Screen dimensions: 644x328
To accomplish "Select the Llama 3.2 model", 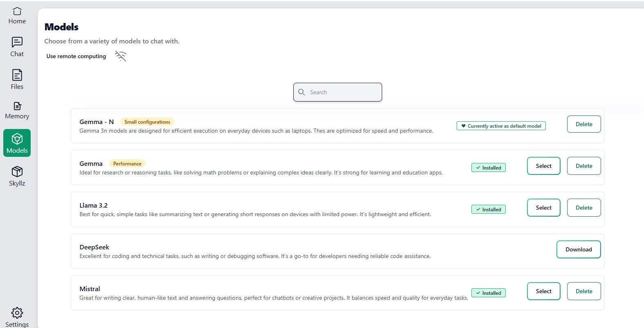I will pyautogui.click(x=544, y=208).
